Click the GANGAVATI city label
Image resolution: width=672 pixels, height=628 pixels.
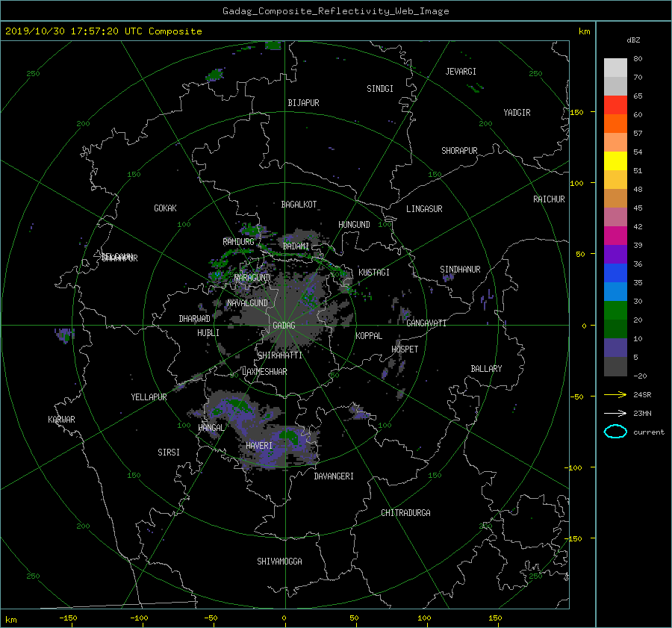pyautogui.click(x=426, y=323)
